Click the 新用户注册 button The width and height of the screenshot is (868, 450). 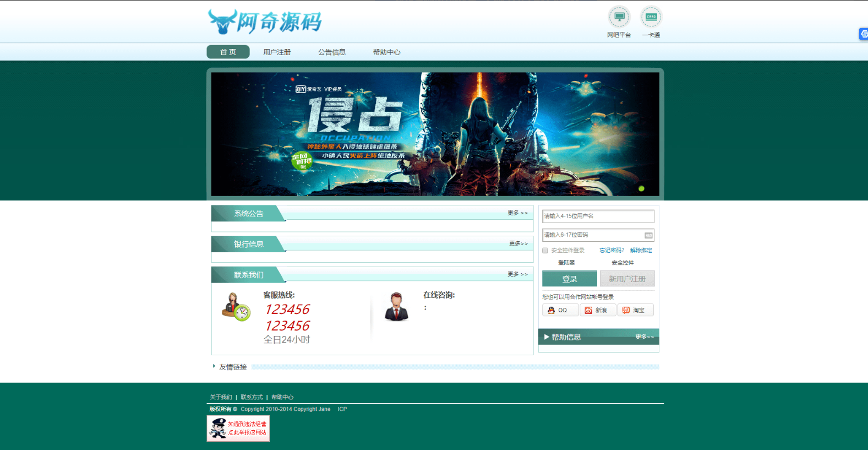pyautogui.click(x=627, y=279)
